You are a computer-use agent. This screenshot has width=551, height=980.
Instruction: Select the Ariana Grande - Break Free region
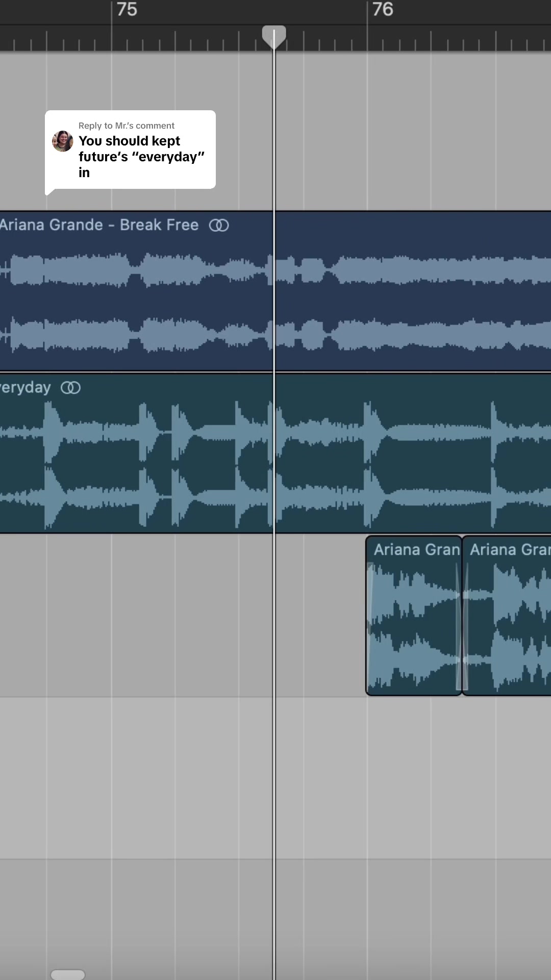tap(275, 291)
